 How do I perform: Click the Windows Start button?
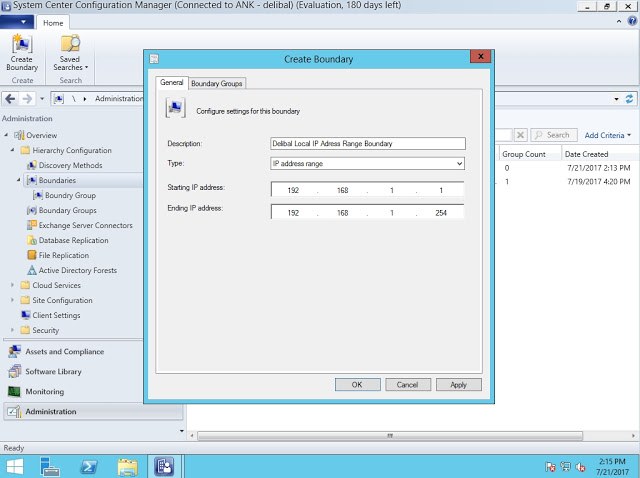click(17, 466)
